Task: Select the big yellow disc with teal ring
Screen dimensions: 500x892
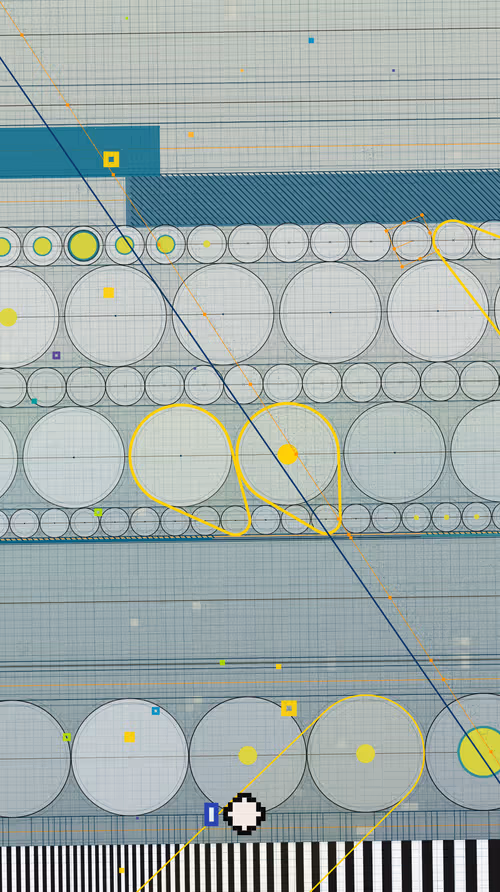Action: tap(481, 751)
